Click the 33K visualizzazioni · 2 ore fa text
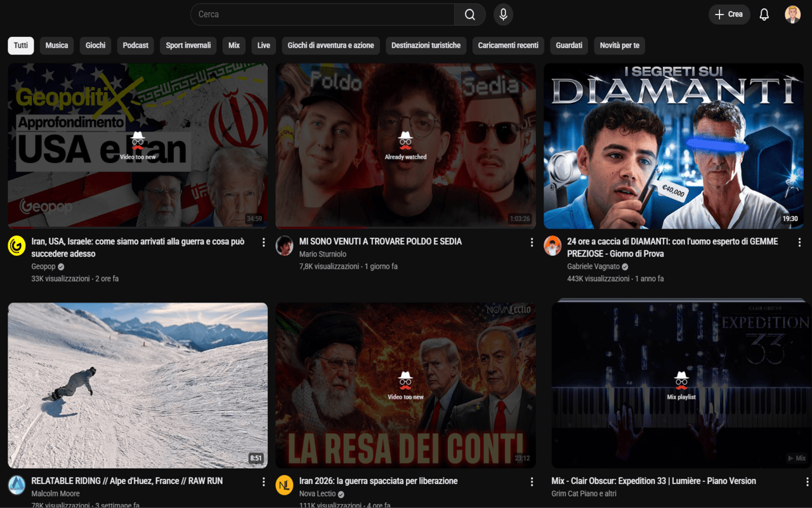The height and width of the screenshot is (508, 812). pos(75,279)
